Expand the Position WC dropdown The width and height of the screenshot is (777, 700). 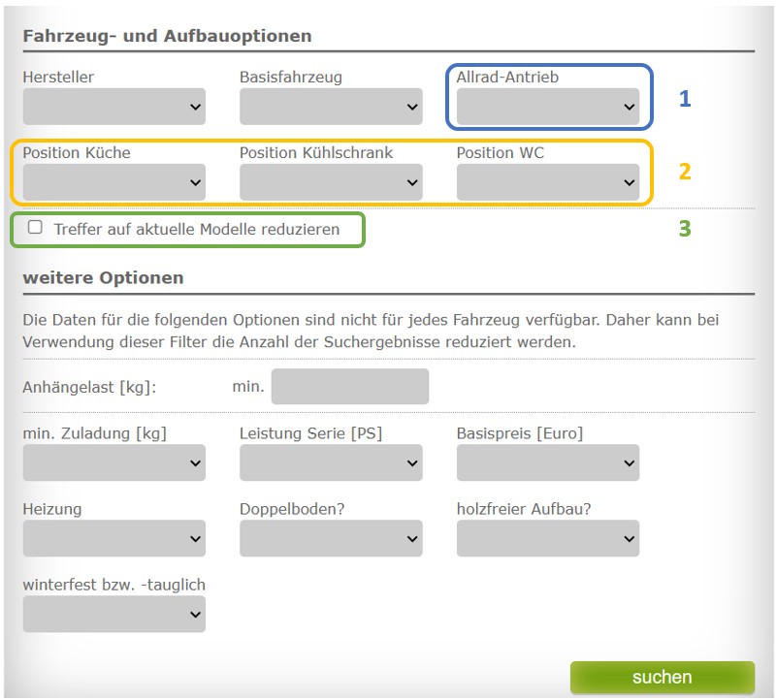(548, 182)
